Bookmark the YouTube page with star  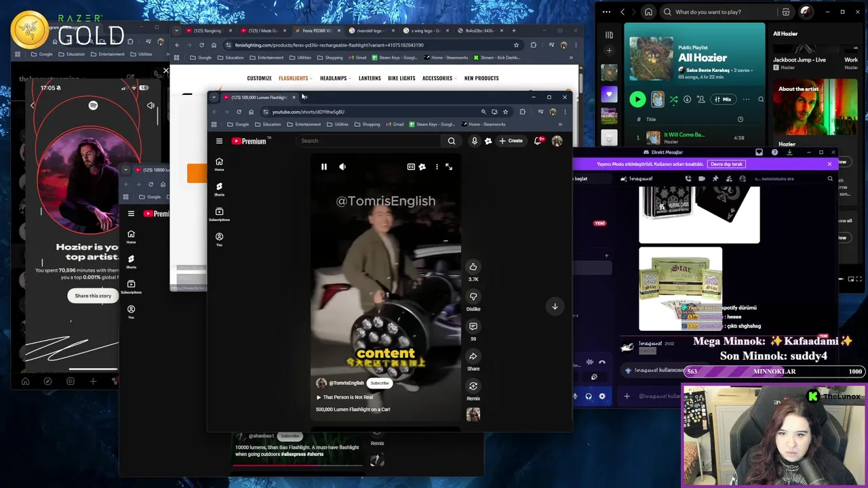point(505,112)
